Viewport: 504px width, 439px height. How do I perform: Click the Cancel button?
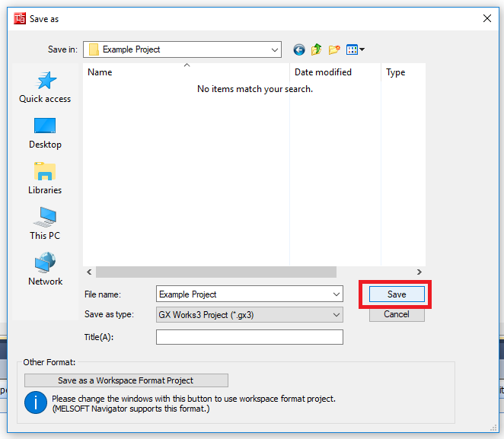[397, 314]
